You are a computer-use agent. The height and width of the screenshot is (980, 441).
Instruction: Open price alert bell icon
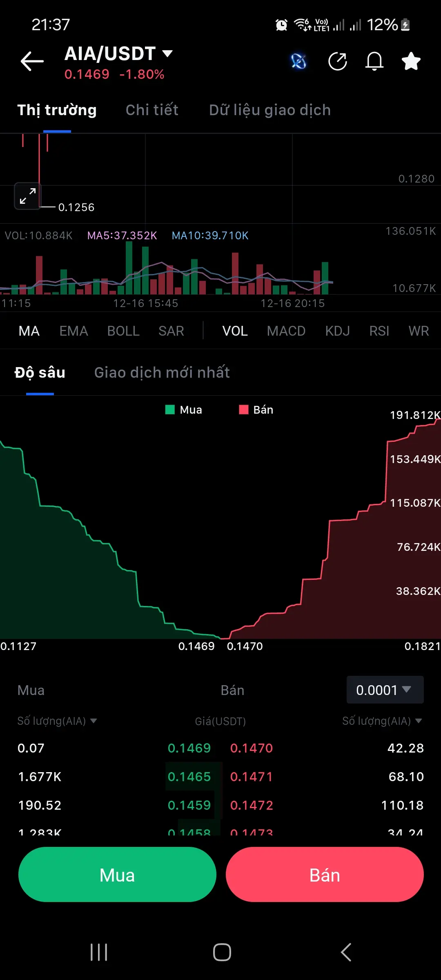[374, 61]
